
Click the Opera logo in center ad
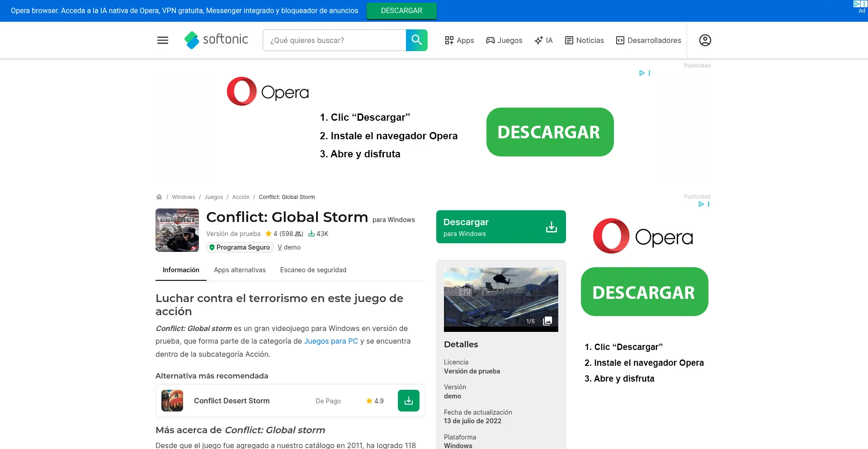point(268,91)
